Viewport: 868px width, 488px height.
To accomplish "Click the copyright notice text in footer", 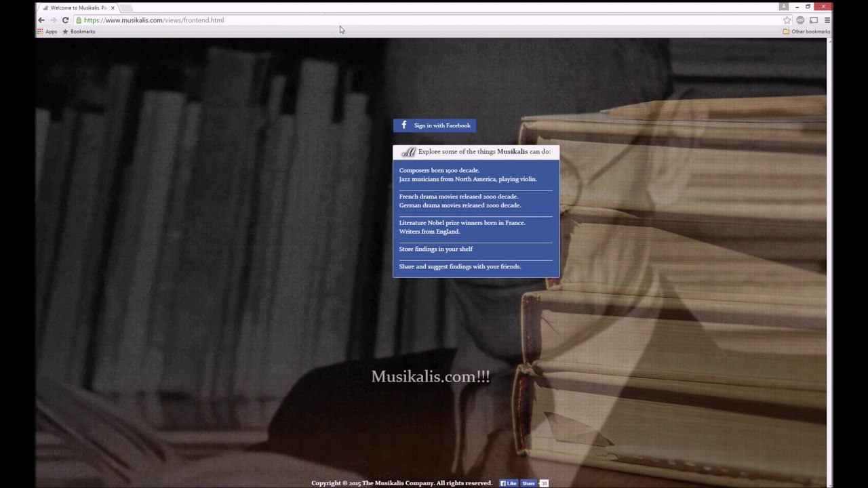I will pos(402,483).
